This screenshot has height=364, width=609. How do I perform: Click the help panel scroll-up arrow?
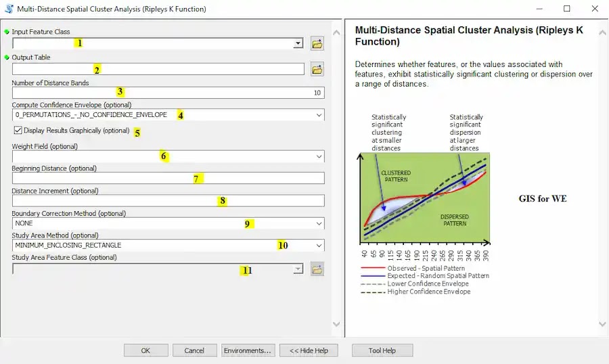[x=603, y=32]
